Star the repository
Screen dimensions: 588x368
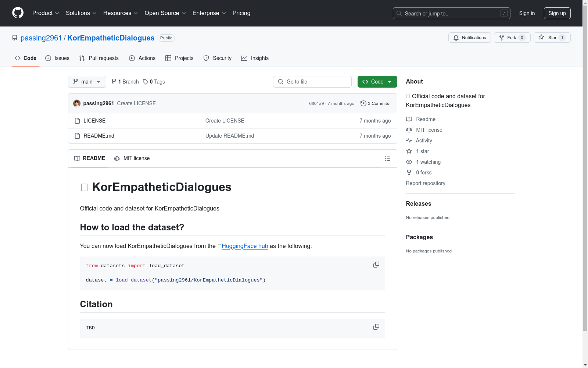click(552, 38)
